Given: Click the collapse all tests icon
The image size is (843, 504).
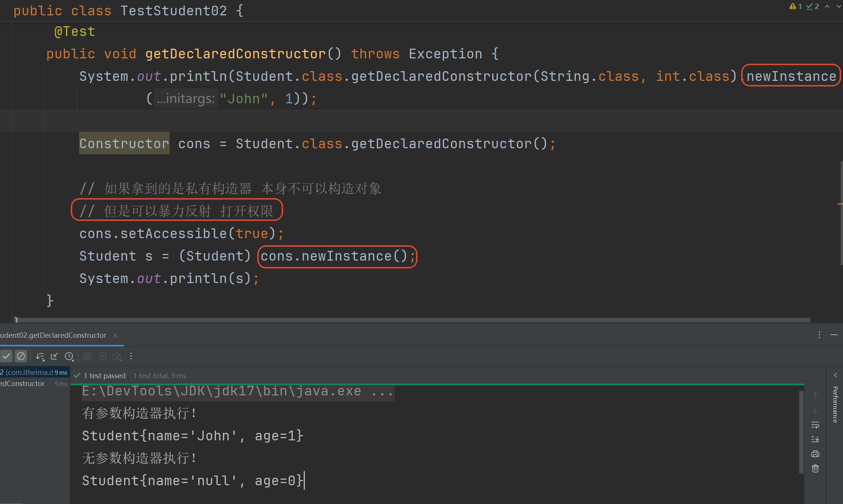Looking at the screenshot, I should click(54, 356).
